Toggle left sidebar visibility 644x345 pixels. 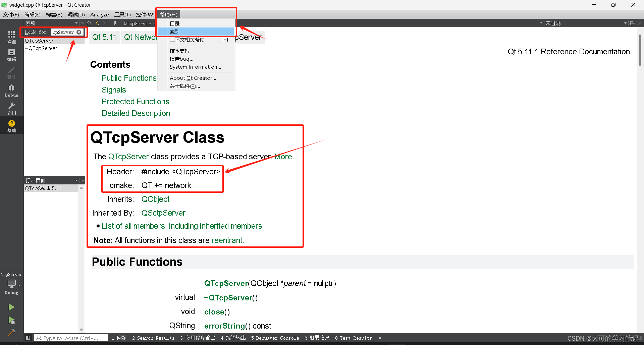tap(28, 338)
